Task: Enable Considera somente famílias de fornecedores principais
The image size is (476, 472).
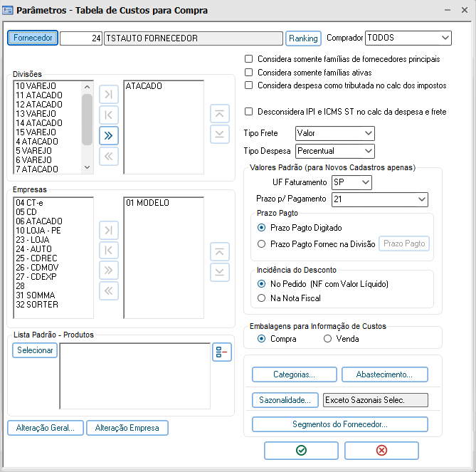Action: pos(248,58)
